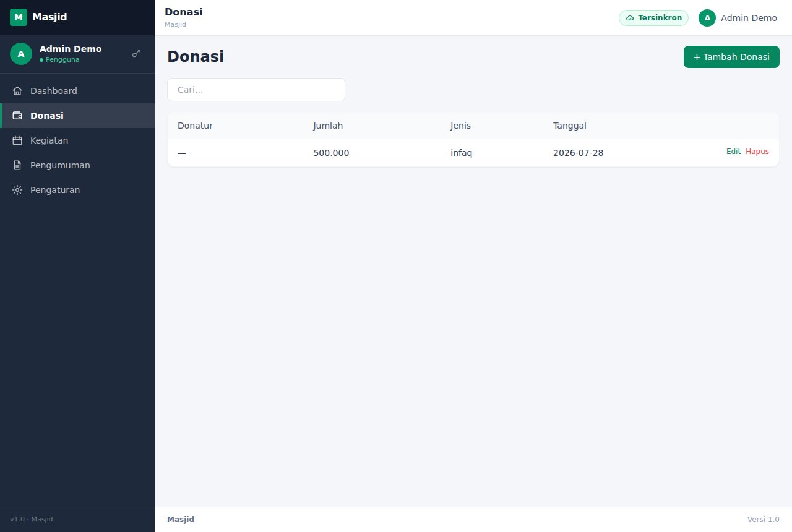The width and height of the screenshot is (792, 532).
Task: Open the Kegiatan menu item
Action: tap(77, 140)
